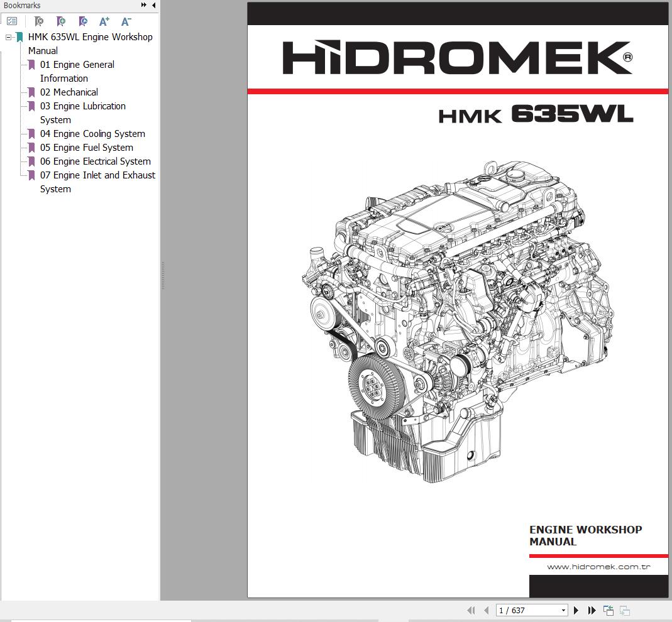The height and width of the screenshot is (622, 672).
Task: Select the 02 Mechanical bookmark
Action: (69, 92)
